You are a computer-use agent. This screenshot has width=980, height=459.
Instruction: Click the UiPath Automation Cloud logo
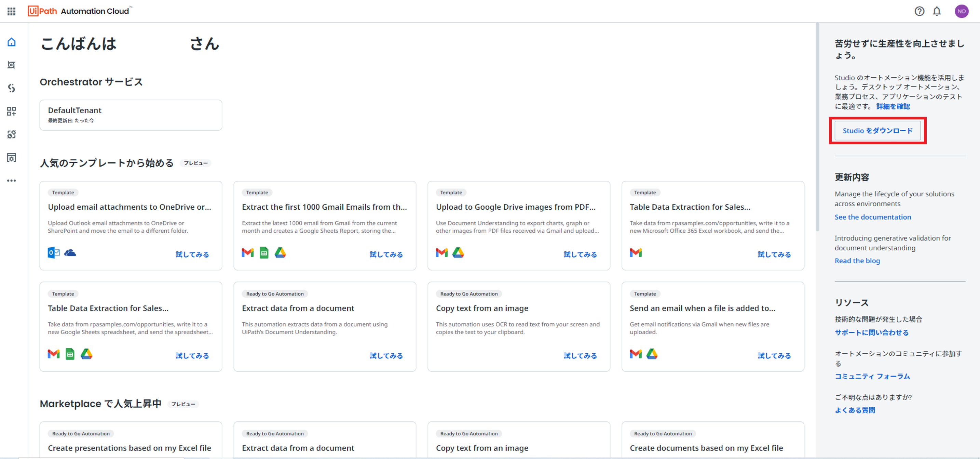pyautogui.click(x=80, y=11)
